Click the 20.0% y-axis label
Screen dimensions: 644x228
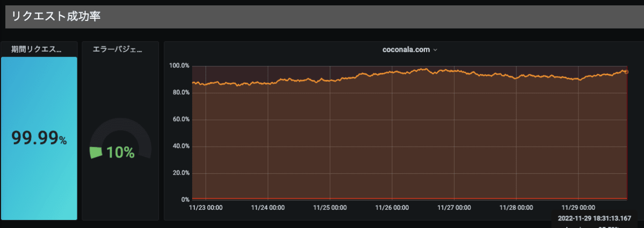(180, 173)
